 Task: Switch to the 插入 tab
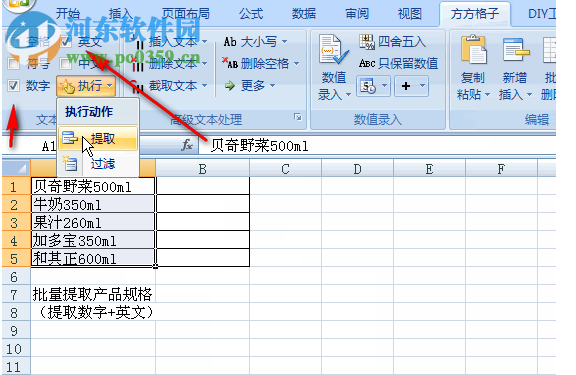coord(120,14)
